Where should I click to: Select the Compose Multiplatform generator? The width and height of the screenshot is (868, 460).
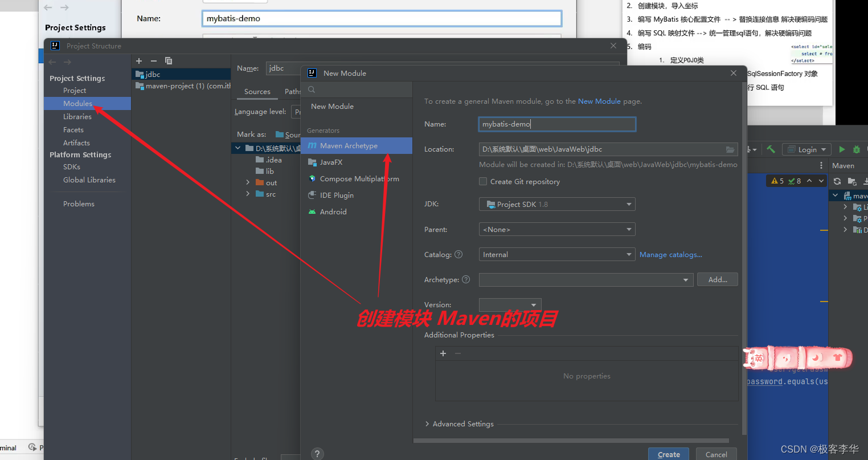pos(357,178)
